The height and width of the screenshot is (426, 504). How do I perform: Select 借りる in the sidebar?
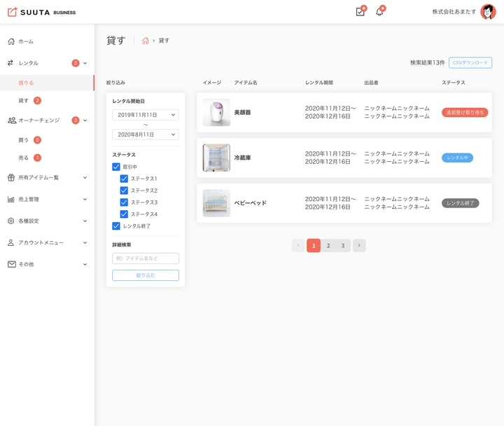(27, 83)
